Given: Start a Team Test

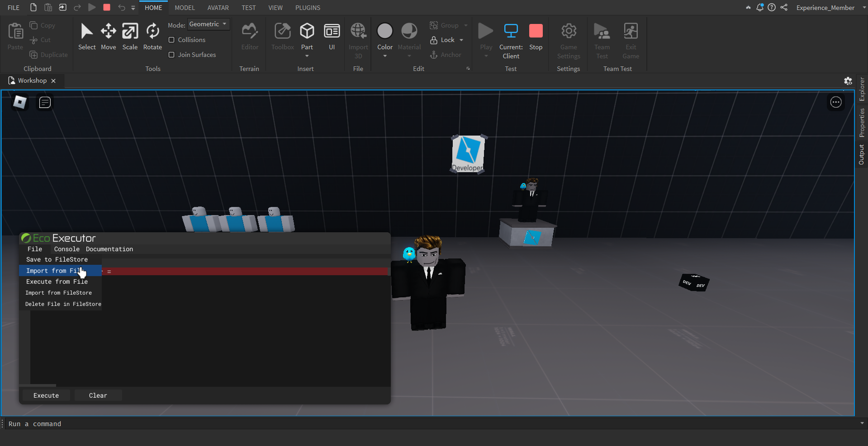Looking at the screenshot, I should coord(602,41).
